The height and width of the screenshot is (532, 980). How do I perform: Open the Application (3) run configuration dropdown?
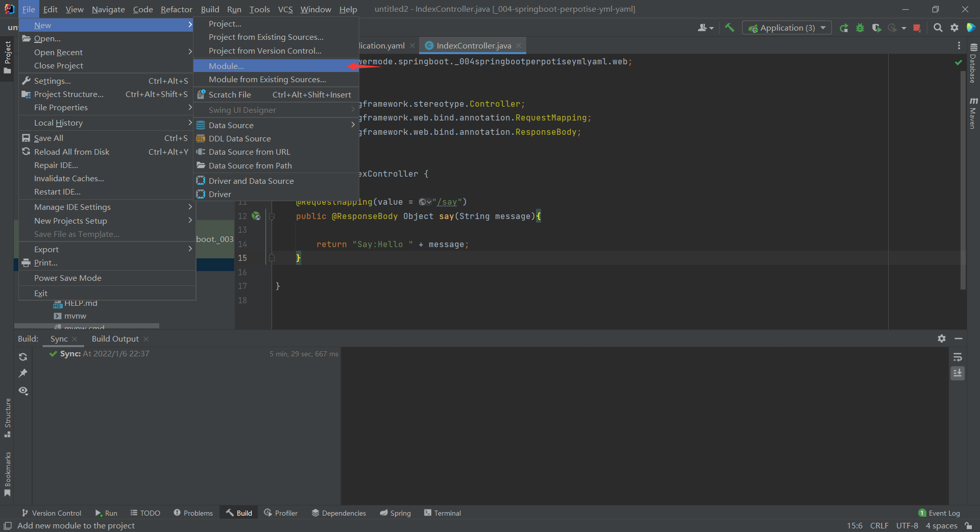(787, 28)
